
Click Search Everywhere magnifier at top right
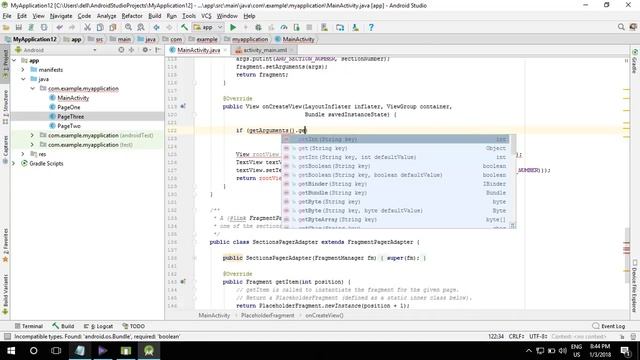(x=621, y=27)
